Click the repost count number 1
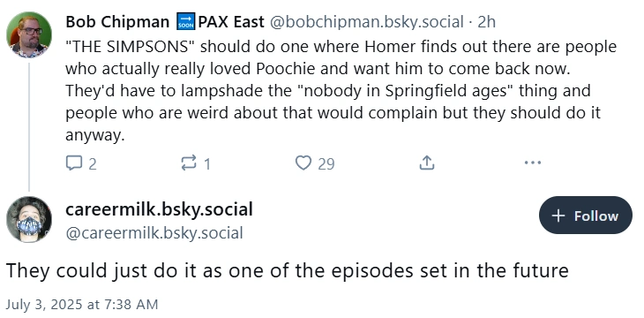 (207, 164)
